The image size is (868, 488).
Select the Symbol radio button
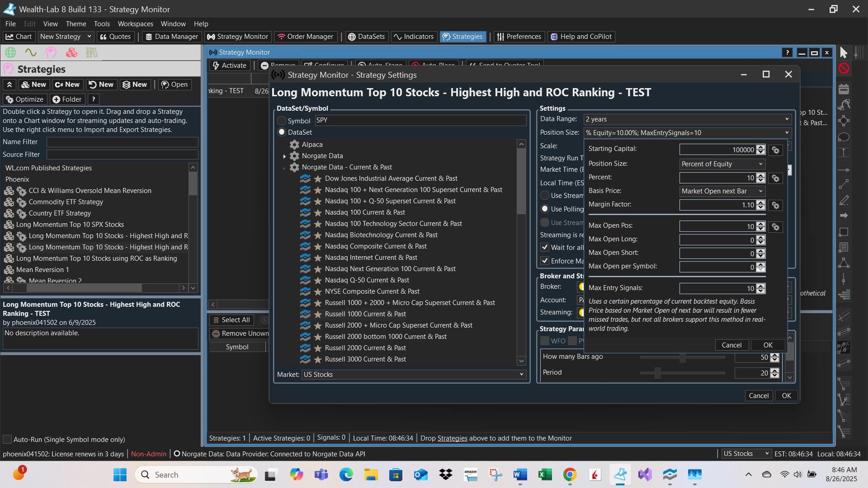pos(282,121)
